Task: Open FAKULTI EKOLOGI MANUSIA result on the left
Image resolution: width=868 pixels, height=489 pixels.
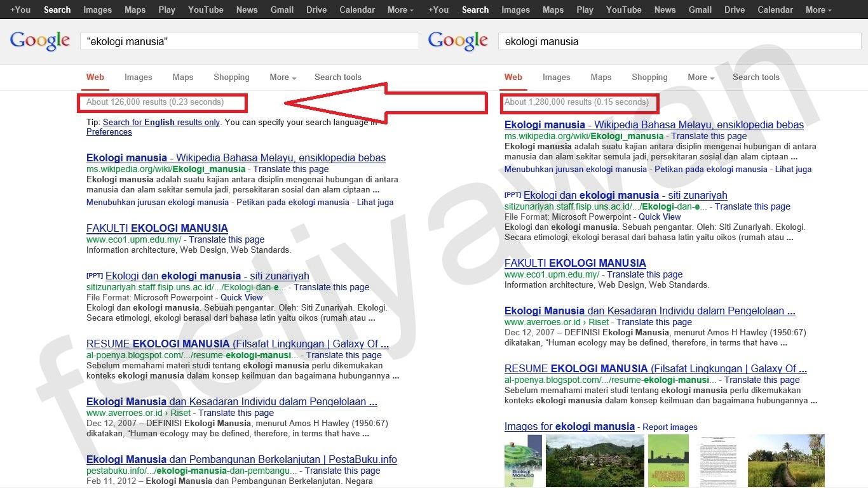Action: [x=157, y=228]
